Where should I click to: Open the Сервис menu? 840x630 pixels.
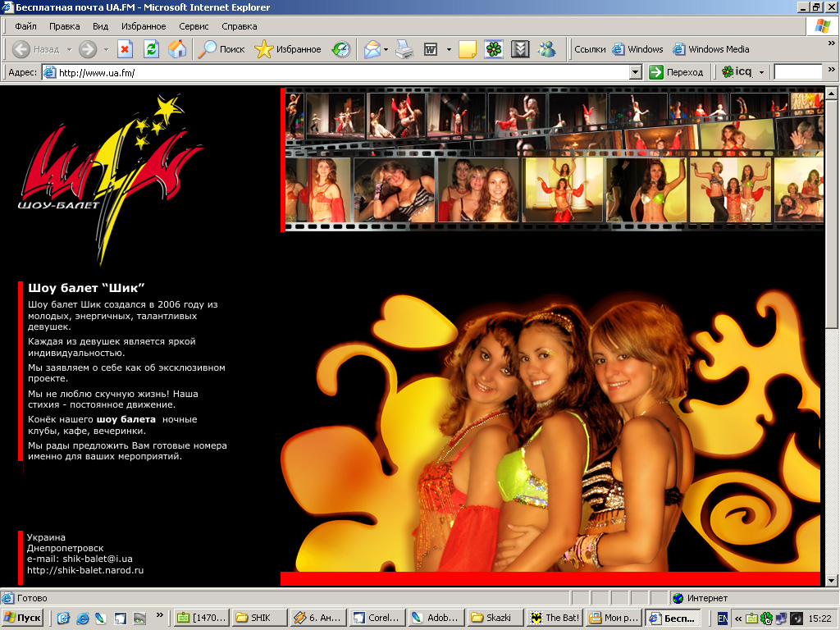[x=194, y=26]
